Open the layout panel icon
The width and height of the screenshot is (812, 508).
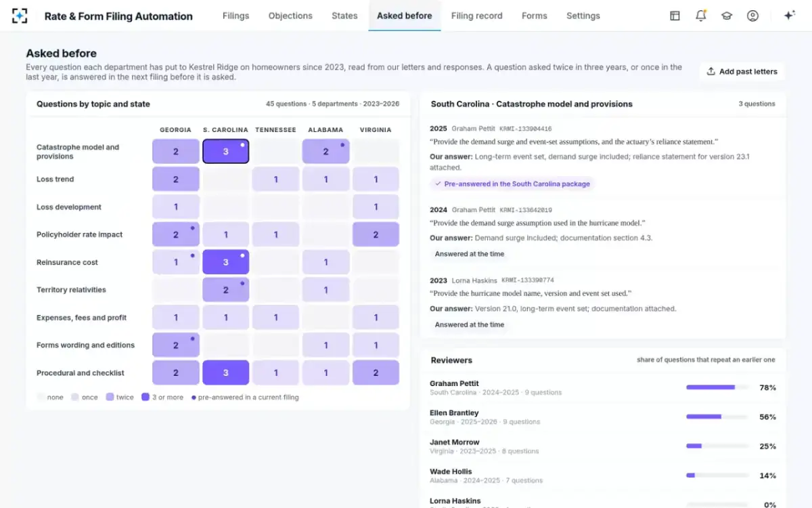pyautogui.click(x=675, y=16)
